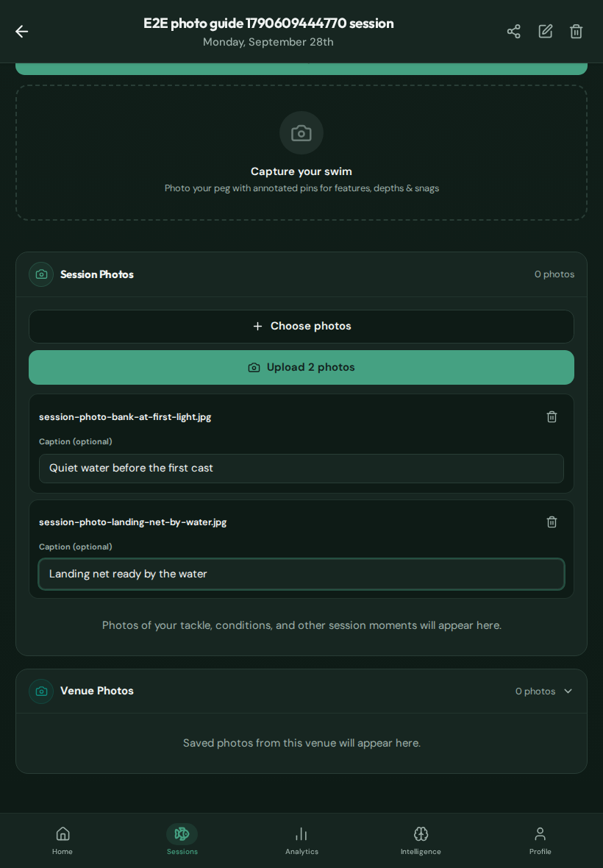
Task: Click the session-photo-landing-net-by-water.jpg filename
Action: point(133,522)
